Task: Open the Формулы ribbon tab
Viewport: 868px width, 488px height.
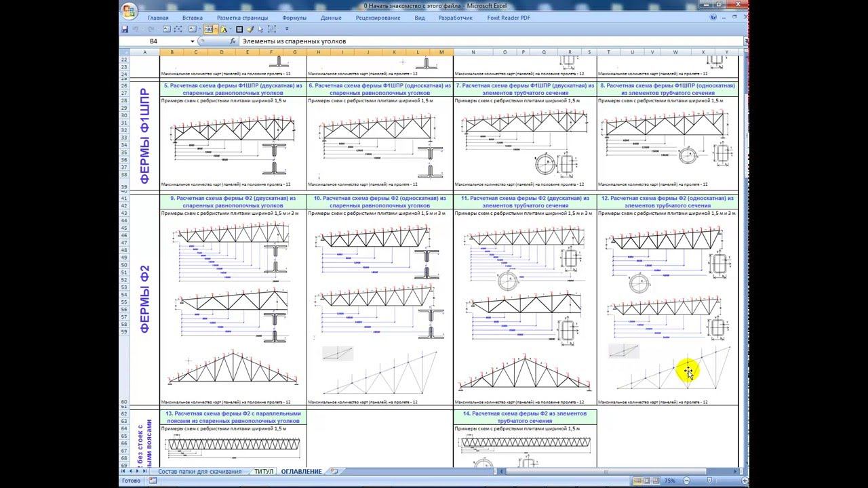Action: click(294, 18)
